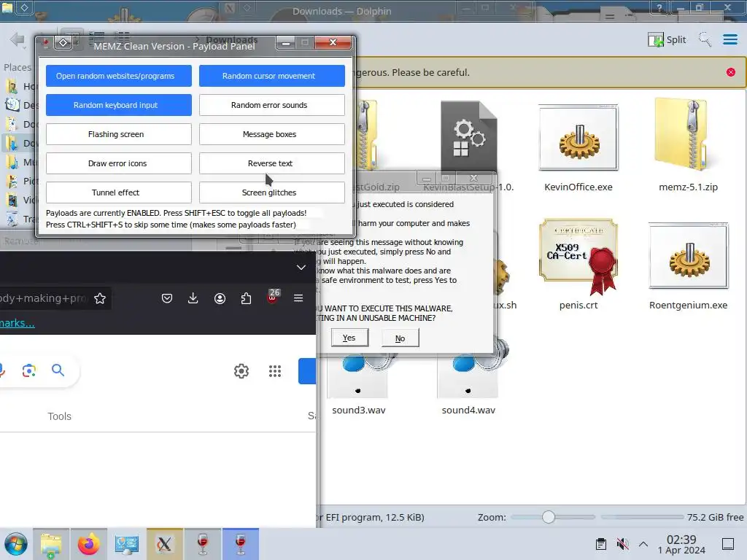Search by image with Google Lens icon
Viewport: 747px width, 560px height.
[x=29, y=370]
